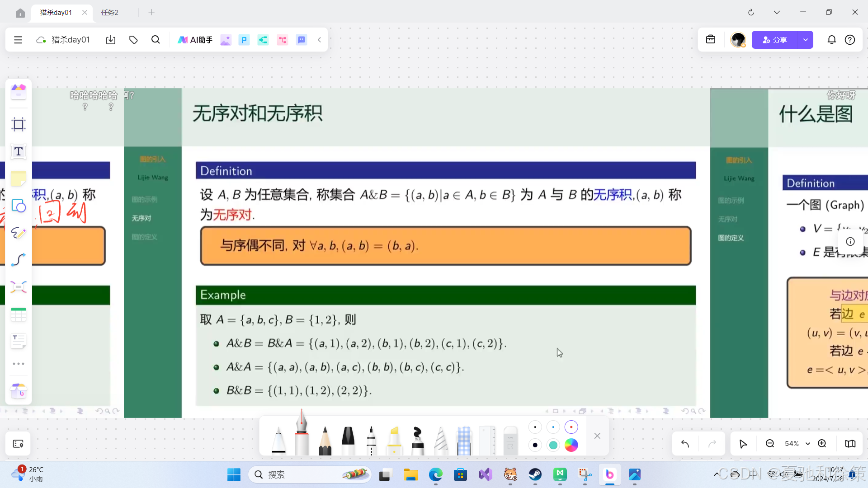Open the AI助手 assistant
The height and width of the screenshot is (488, 868).
[195, 40]
